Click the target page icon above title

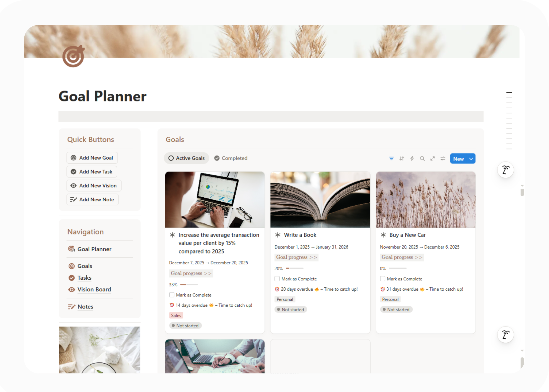(73, 56)
